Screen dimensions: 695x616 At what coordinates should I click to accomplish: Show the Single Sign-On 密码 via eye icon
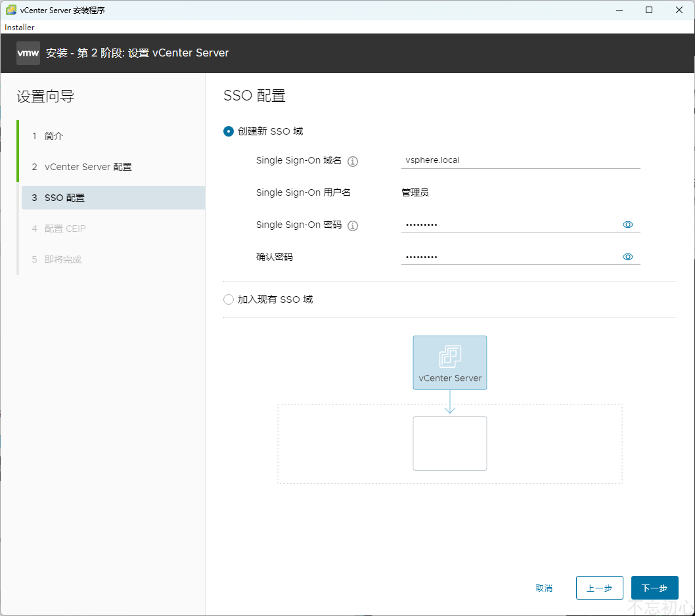[x=627, y=225]
